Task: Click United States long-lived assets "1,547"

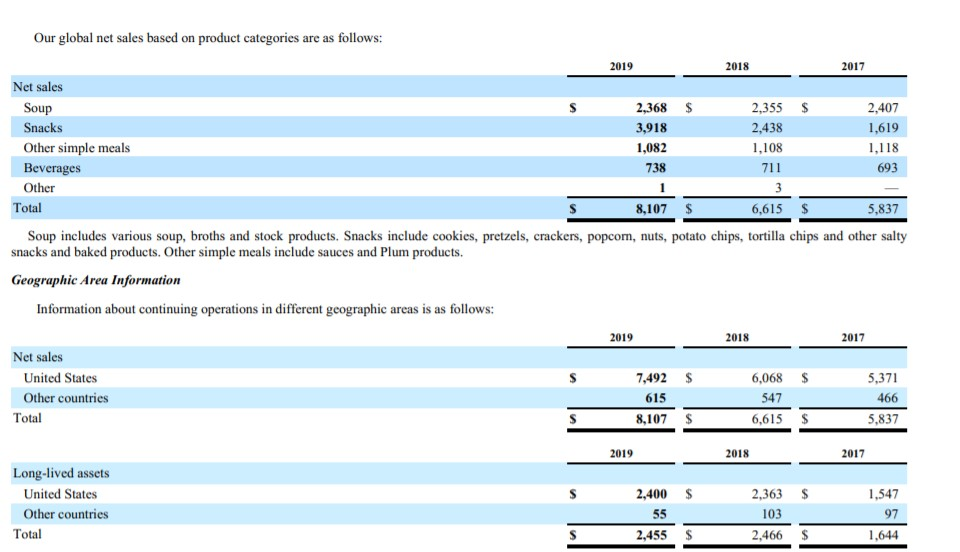Action: point(883,494)
